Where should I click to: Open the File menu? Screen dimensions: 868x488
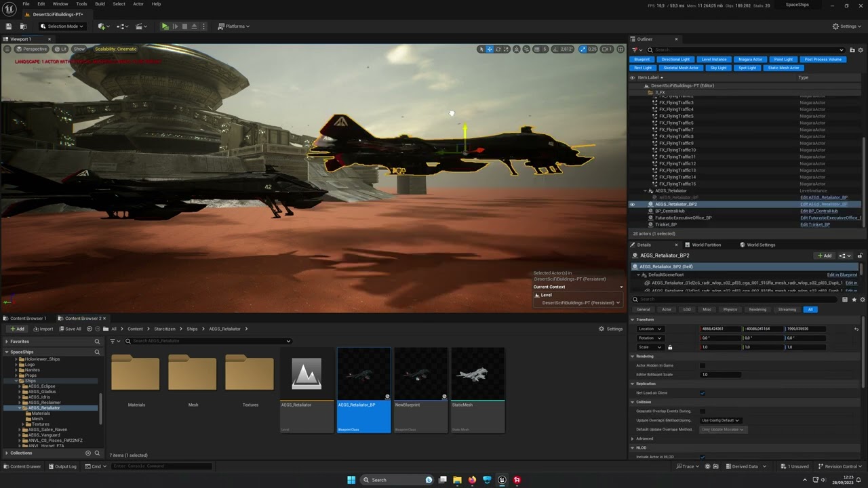click(26, 4)
